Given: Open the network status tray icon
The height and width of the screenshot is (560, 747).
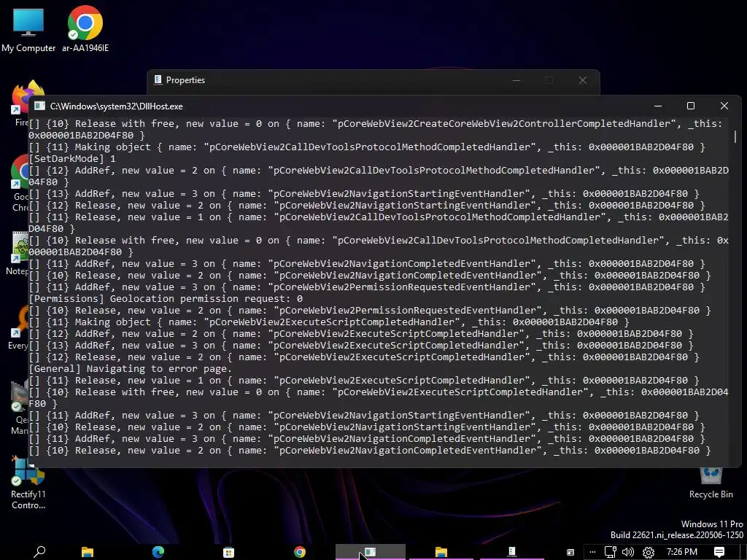Looking at the screenshot, I should 611,552.
